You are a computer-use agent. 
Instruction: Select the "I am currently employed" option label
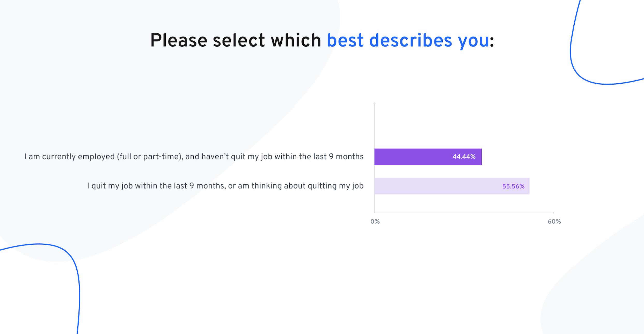click(x=194, y=157)
